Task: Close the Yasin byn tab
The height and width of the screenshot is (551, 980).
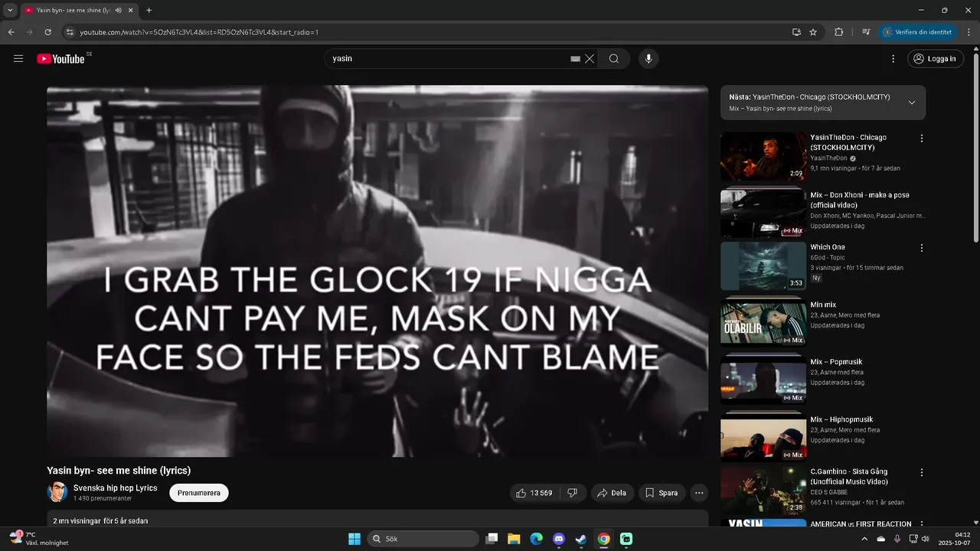Action: click(x=131, y=11)
